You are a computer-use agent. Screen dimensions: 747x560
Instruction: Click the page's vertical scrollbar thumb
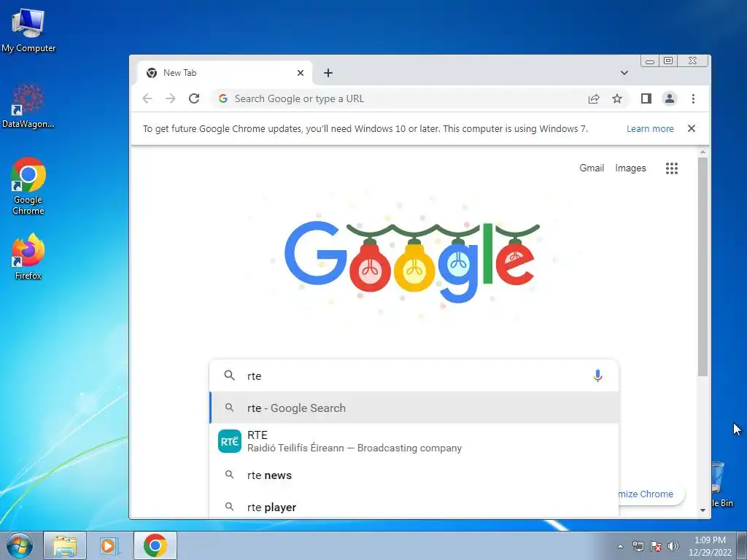pos(703,267)
